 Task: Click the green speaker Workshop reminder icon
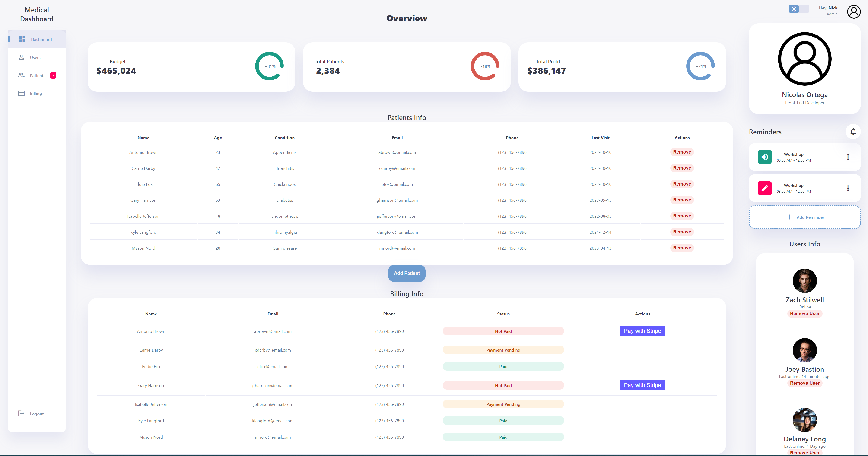(765, 157)
